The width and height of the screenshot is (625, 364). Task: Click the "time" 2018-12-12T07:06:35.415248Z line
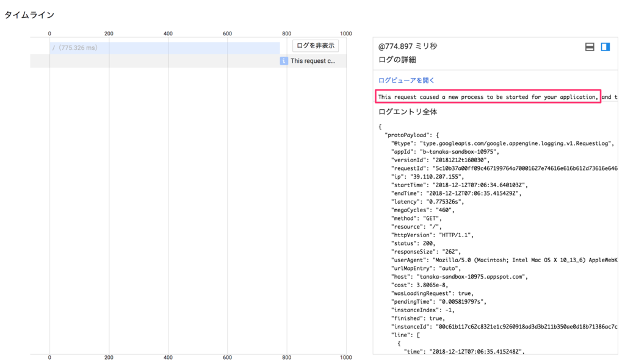click(464, 352)
